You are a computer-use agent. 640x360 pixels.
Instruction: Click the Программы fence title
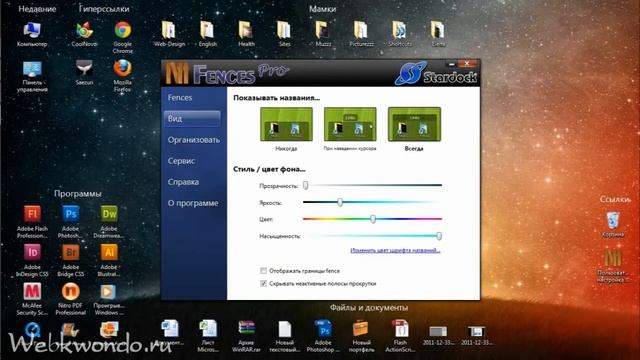[x=78, y=193]
